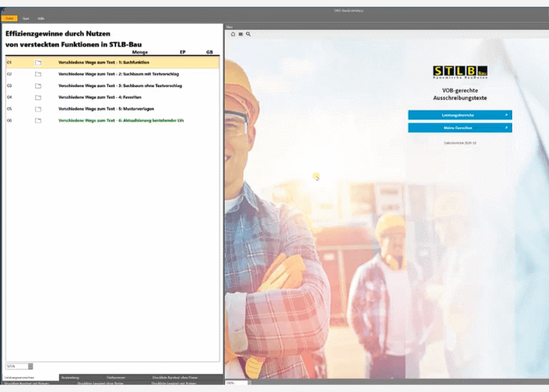Click zoom percentage field under STLB-Bau pane
The image size is (549, 392).
[236, 383]
